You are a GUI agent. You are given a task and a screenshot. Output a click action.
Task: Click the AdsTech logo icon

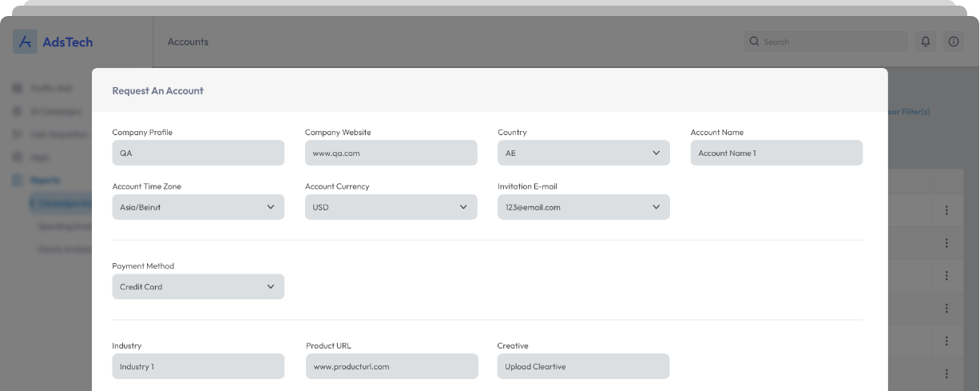[x=25, y=42]
